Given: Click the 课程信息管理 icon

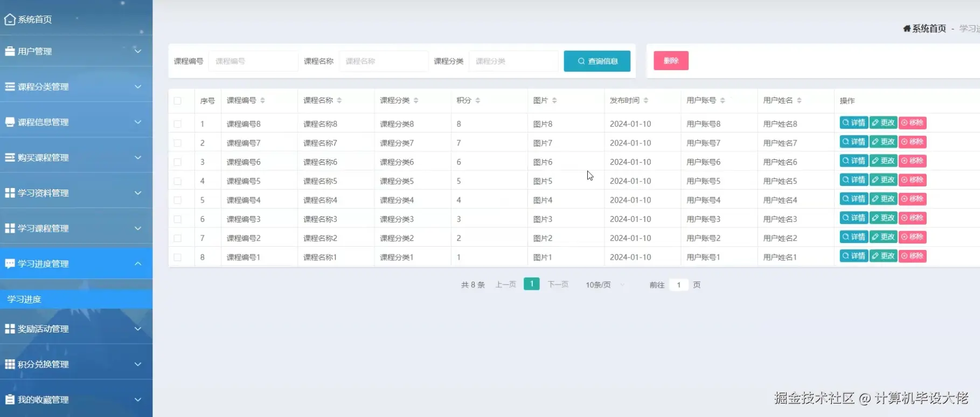Looking at the screenshot, I should click(10, 122).
